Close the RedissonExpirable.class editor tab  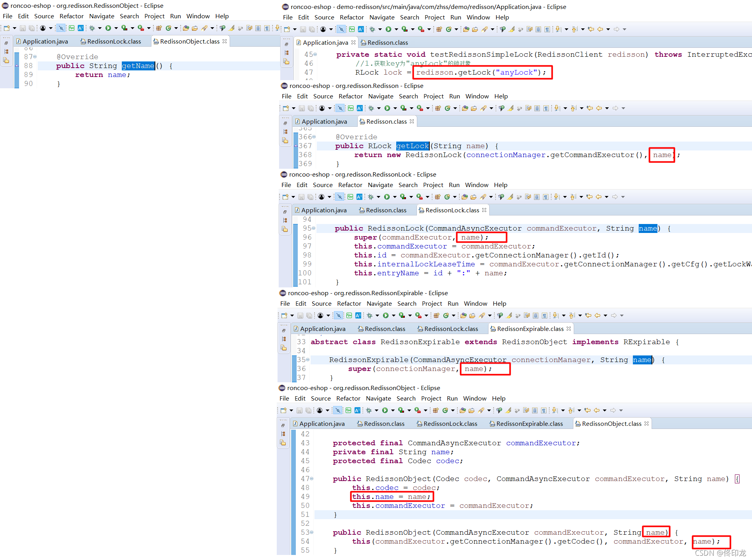569,329
